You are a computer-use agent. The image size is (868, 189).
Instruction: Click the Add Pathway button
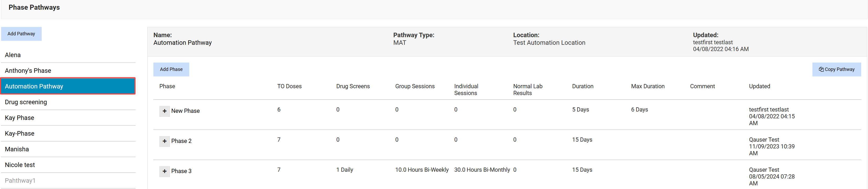click(21, 34)
